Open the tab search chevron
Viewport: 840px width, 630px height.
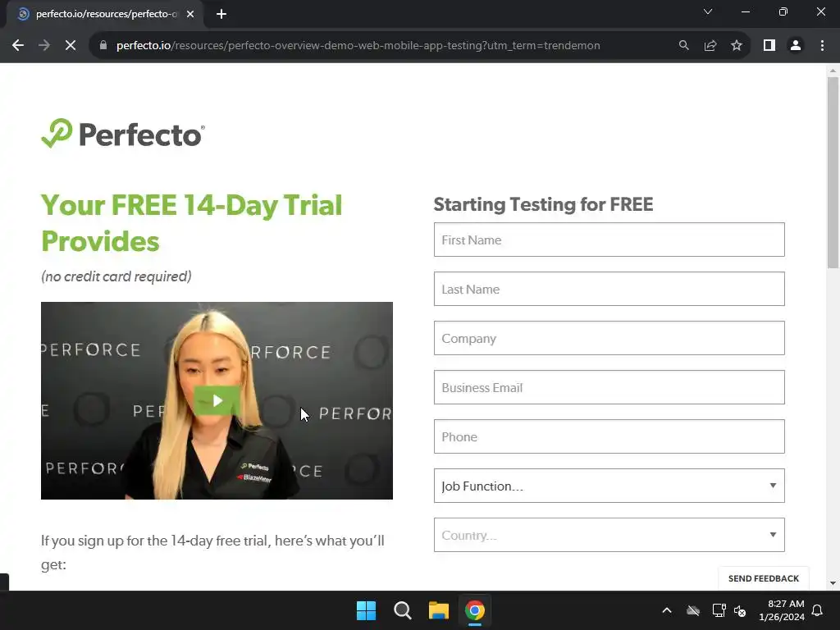click(708, 11)
